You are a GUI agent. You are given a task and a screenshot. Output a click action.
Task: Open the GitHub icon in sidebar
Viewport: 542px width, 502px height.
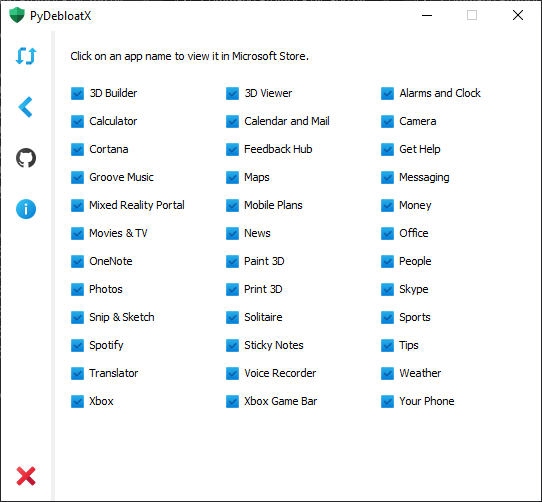26,158
